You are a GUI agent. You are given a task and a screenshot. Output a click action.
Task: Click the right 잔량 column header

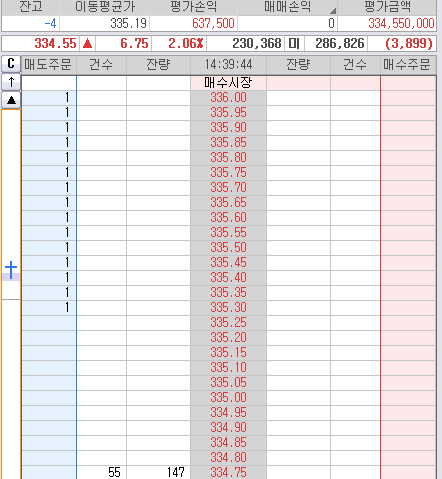298,64
